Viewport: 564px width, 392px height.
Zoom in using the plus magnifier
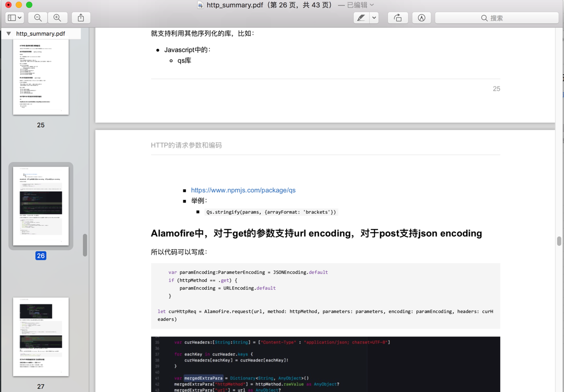pos(57,18)
